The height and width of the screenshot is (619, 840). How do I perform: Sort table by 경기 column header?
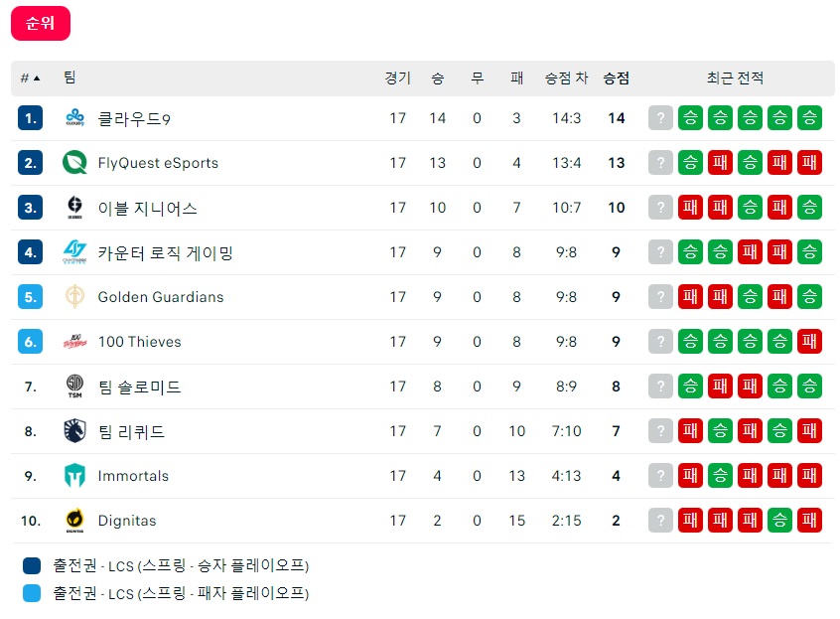click(x=397, y=78)
